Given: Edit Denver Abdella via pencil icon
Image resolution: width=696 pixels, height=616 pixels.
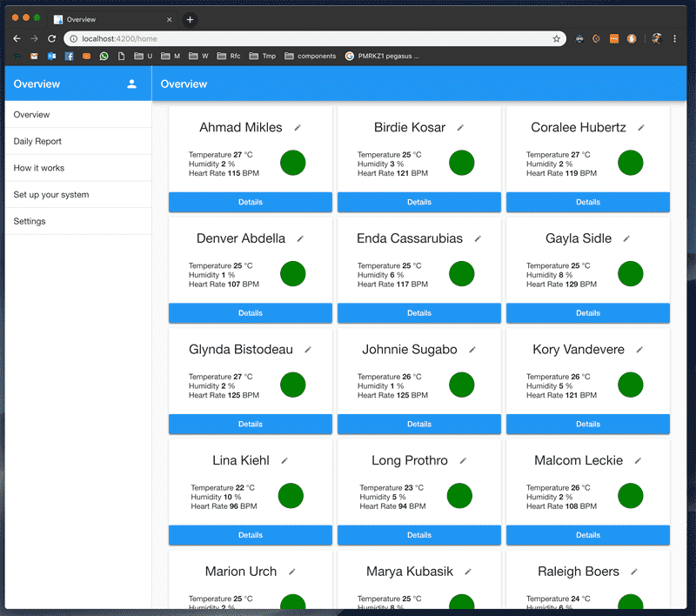Looking at the screenshot, I should 300,238.
